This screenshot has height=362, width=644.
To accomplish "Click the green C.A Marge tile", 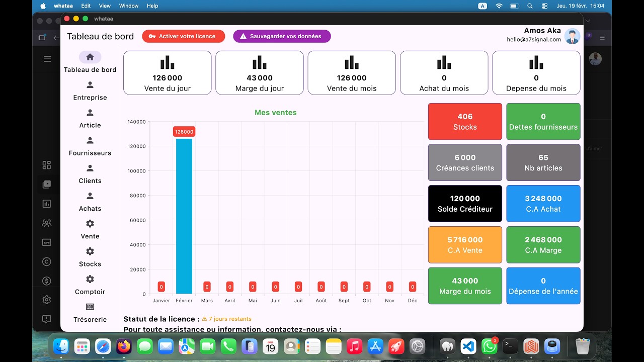I will point(543,245).
